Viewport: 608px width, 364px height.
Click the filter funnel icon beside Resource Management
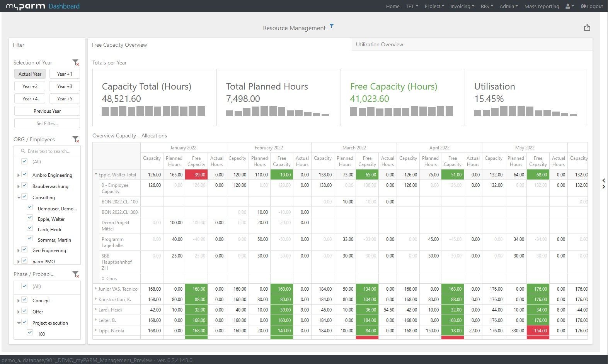click(332, 27)
